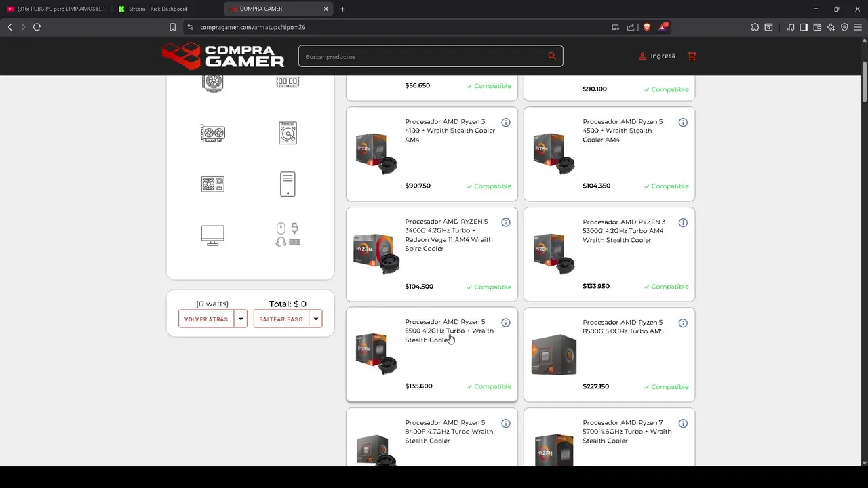Image resolution: width=868 pixels, height=488 pixels.
Task: Show info for Ryzen 5 8500G processor
Action: 683,323
